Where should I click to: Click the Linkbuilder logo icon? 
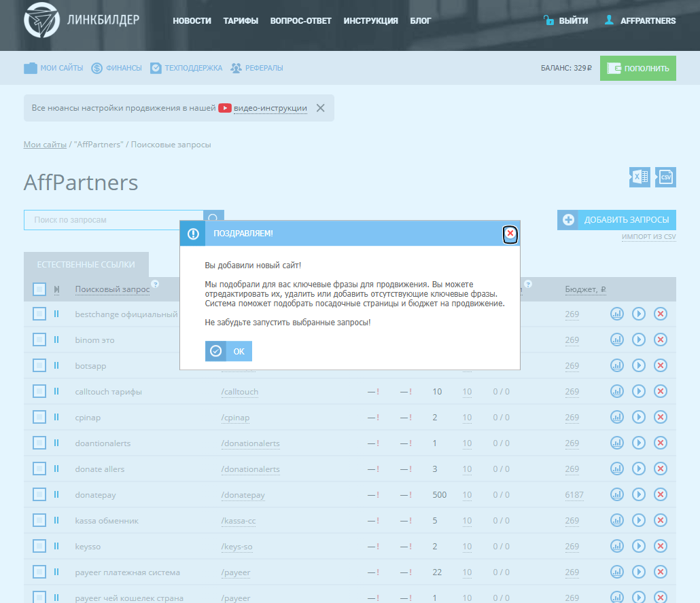pos(41,20)
